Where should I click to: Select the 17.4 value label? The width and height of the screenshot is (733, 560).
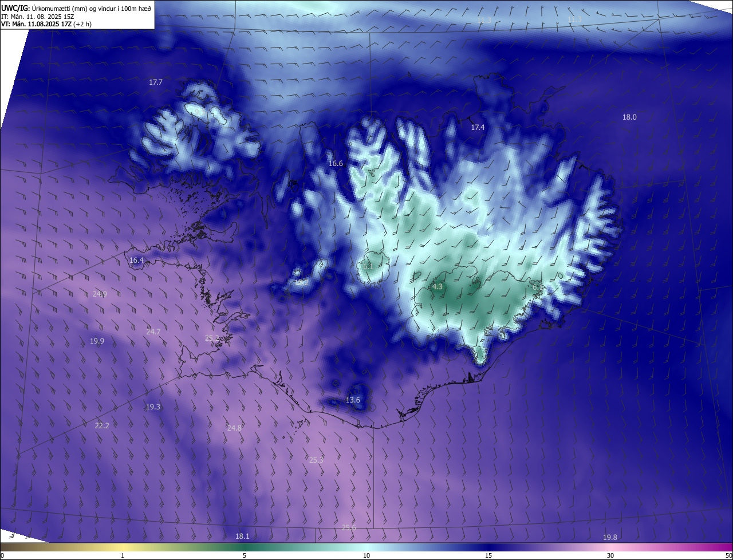pos(478,128)
